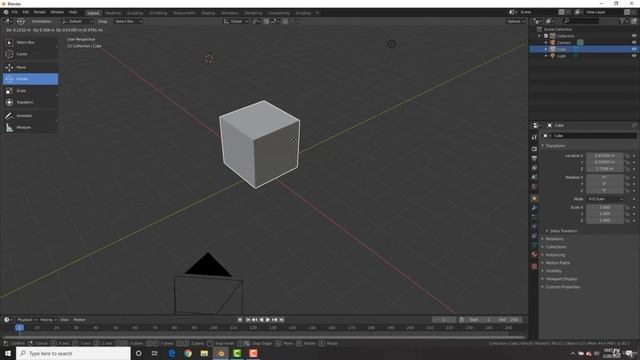The image size is (640, 360).
Task: Open the Tool properties tab
Action: pos(534,138)
